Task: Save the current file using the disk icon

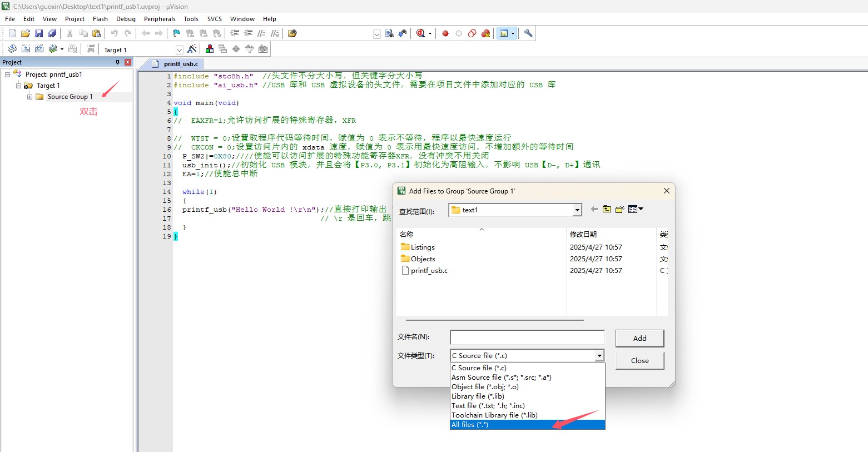Action: tap(39, 33)
